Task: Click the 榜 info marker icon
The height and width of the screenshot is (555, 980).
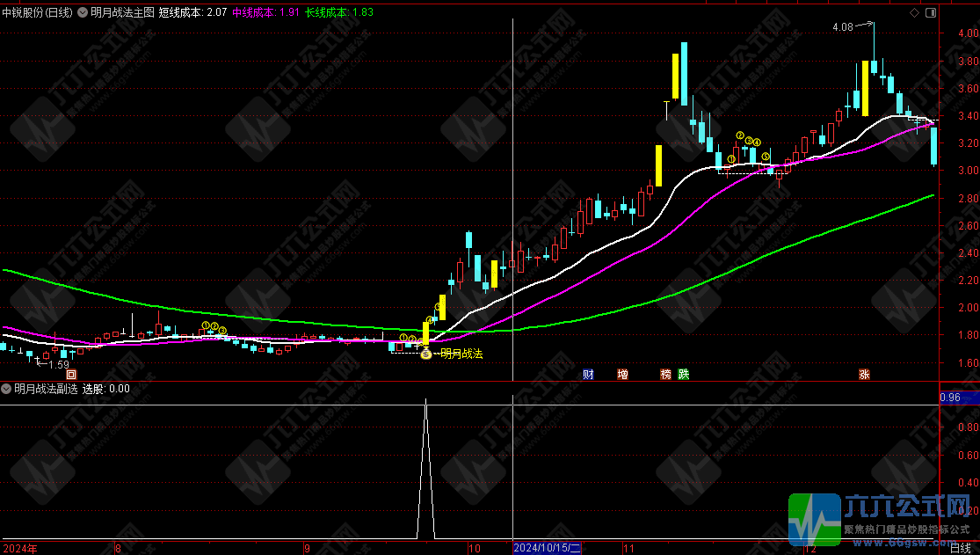Action: (666, 374)
